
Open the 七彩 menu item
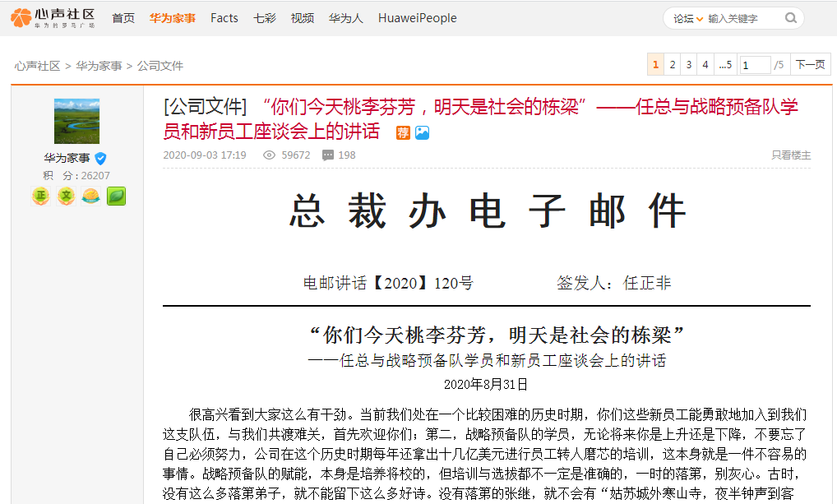265,18
